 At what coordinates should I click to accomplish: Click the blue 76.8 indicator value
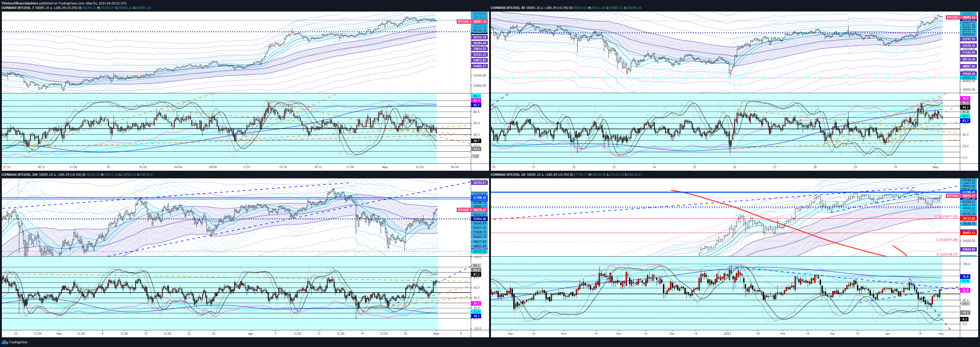tap(966, 277)
